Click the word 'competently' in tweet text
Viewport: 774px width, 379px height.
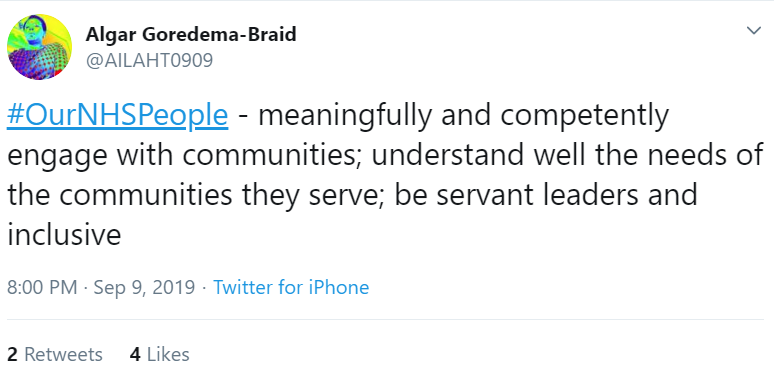(585, 116)
